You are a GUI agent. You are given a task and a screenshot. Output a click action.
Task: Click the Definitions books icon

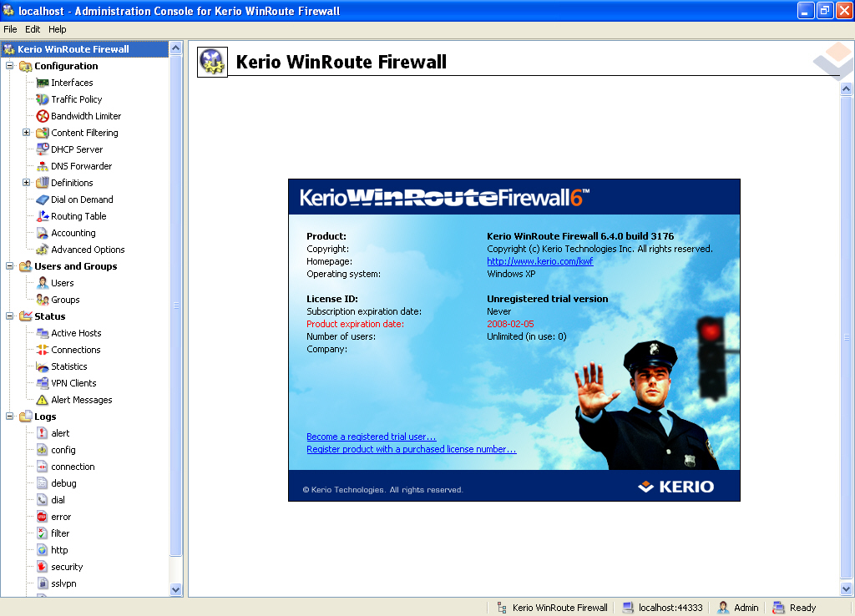click(x=43, y=183)
